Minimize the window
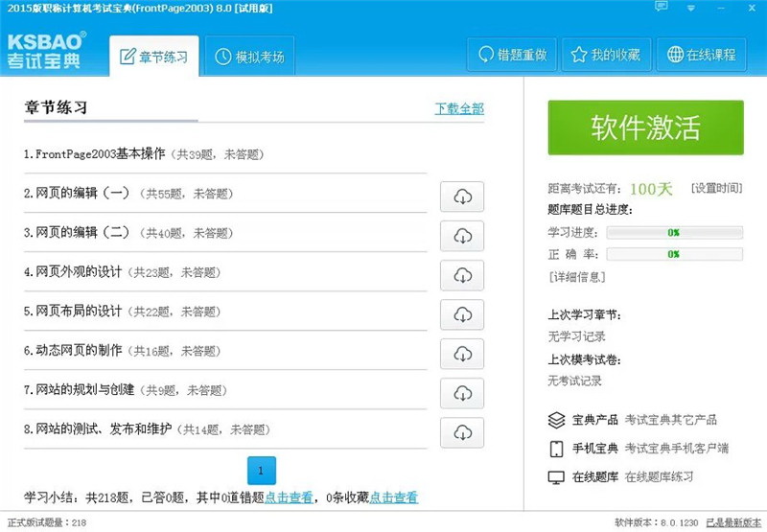Viewport: 767px width, 532px height. tap(721, 9)
